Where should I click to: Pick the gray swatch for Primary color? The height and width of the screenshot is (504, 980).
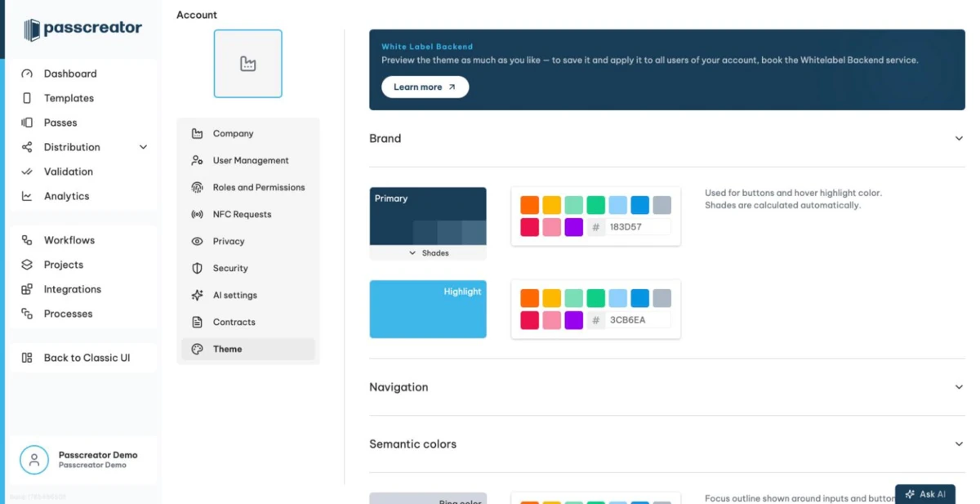[662, 205]
